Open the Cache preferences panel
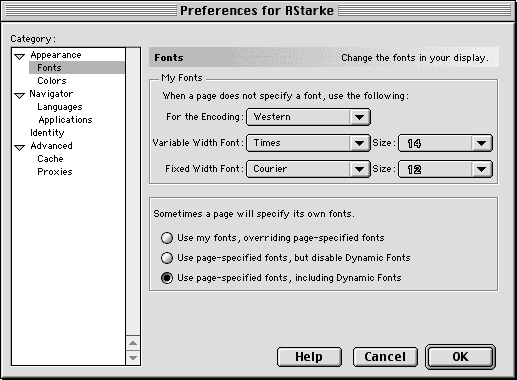 [x=50, y=159]
